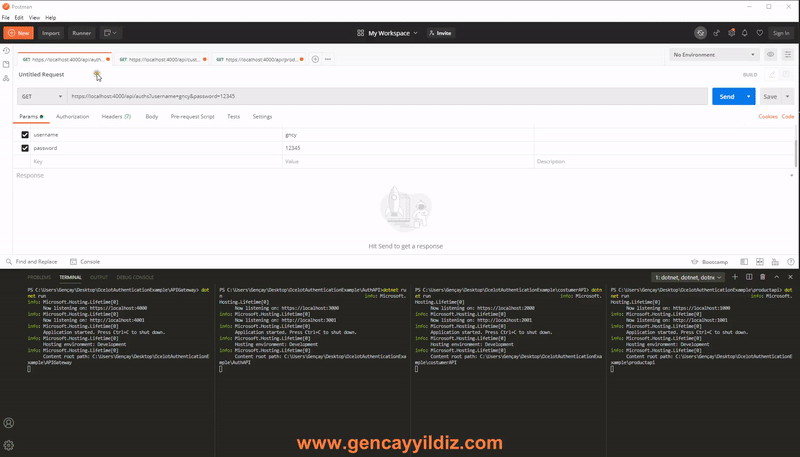Click the New tab plus icon
The width and height of the screenshot is (800, 457).
[315, 59]
